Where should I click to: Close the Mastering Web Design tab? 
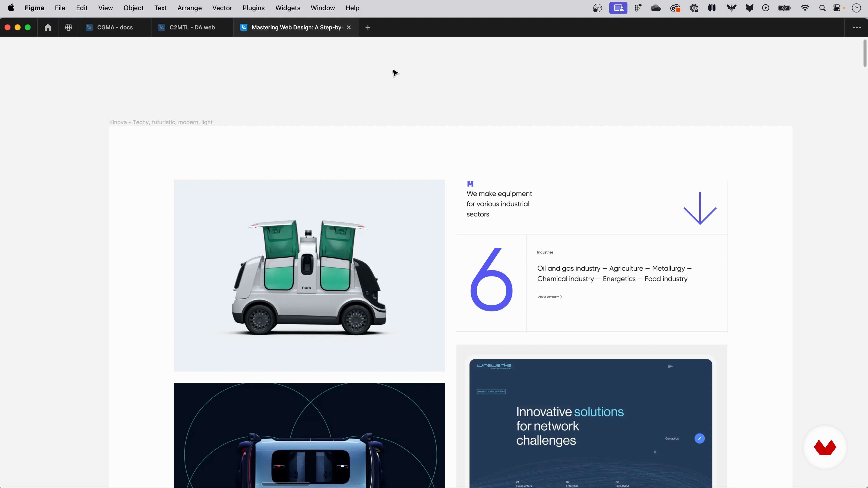(x=349, y=27)
